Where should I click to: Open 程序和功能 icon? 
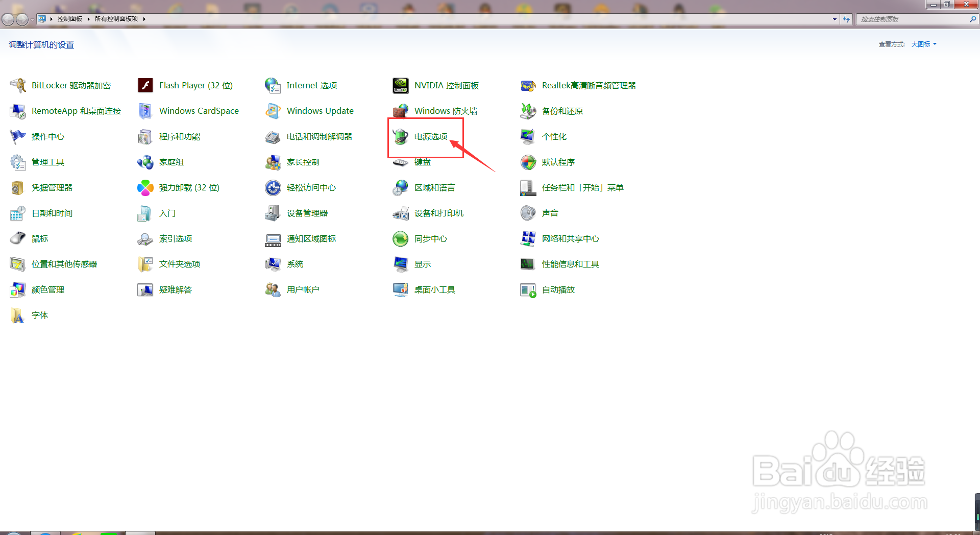[145, 136]
